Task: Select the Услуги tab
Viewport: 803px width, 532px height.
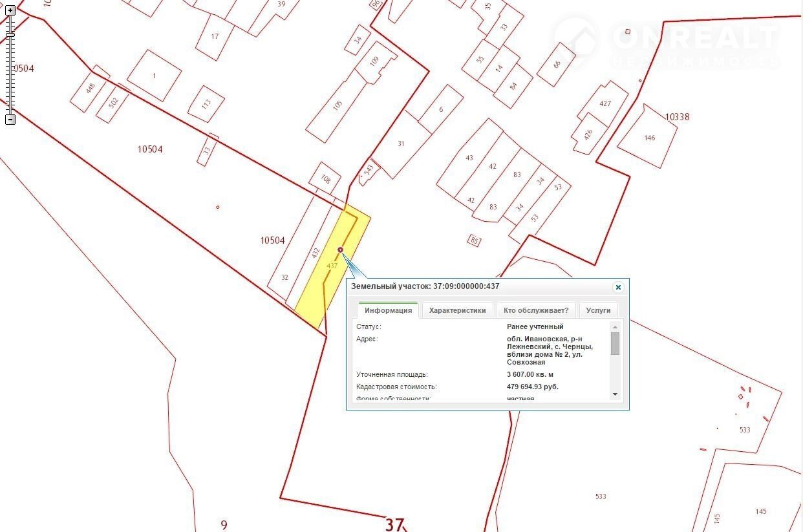Action: pos(598,310)
